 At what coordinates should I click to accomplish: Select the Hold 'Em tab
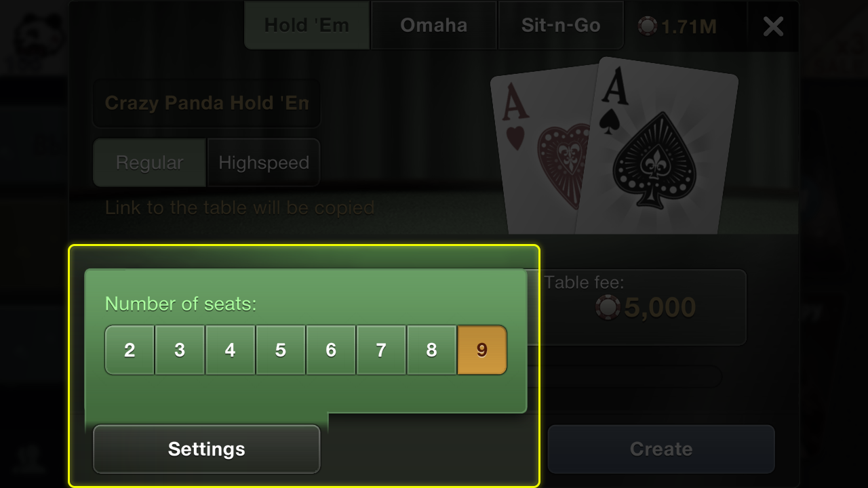click(307, 26)
